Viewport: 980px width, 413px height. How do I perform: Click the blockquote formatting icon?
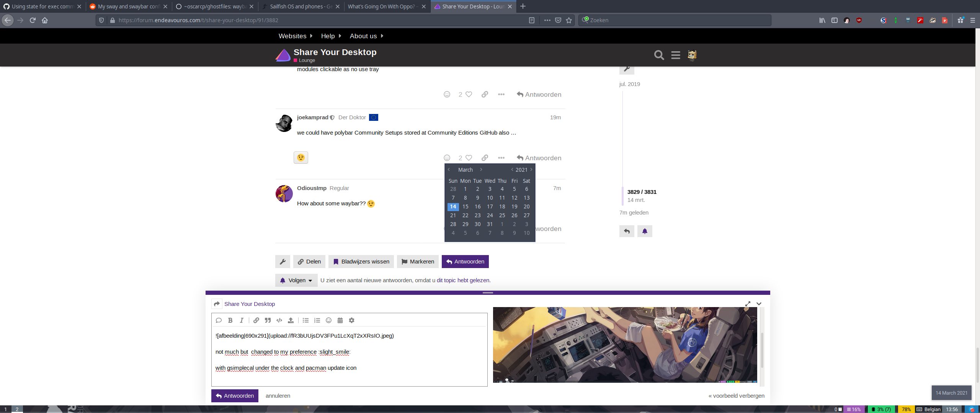[267, 320]
